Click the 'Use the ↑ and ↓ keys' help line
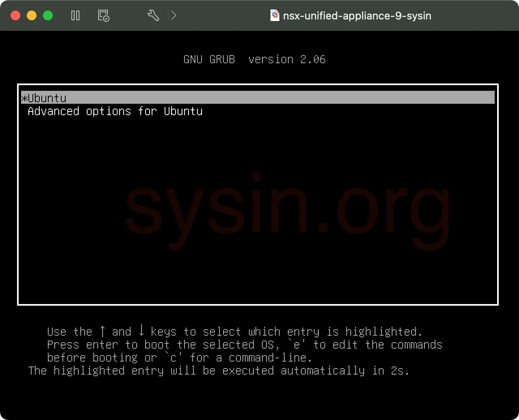 235,332
